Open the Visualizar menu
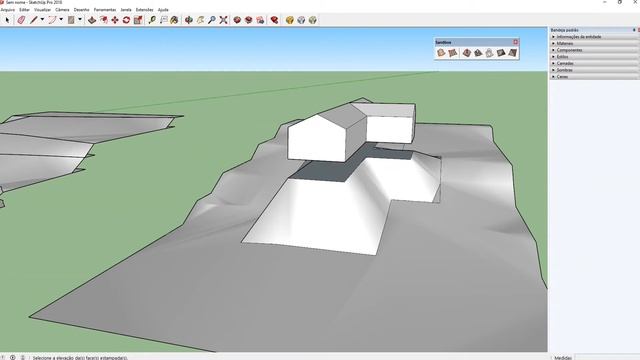 pos(43,10)
